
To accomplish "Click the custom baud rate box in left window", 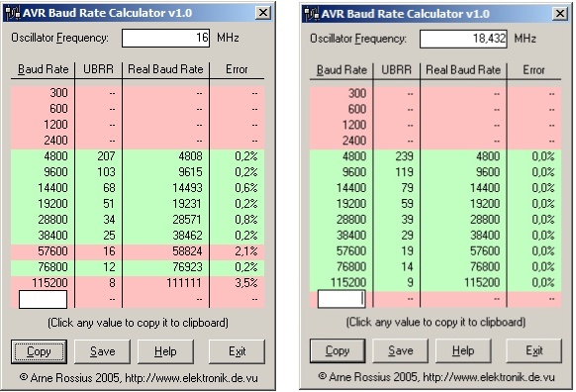I will click(x=43, y=299).
